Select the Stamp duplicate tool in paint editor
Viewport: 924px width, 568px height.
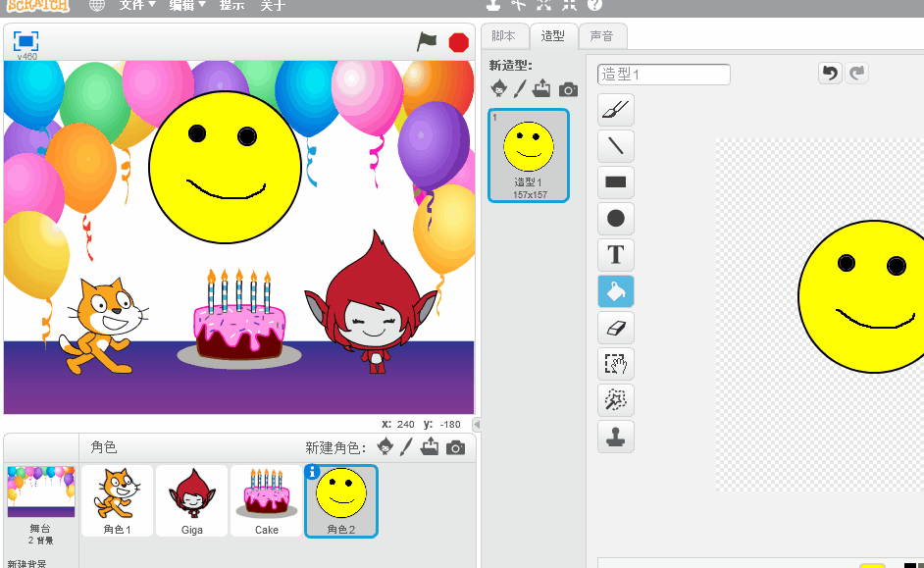coord(616,437)
